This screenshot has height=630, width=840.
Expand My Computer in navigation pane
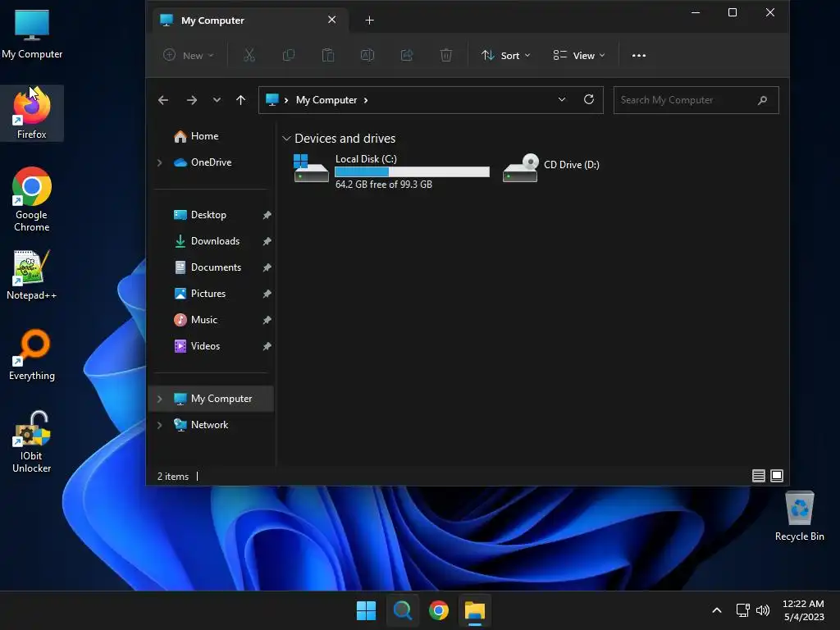(159, 399)
